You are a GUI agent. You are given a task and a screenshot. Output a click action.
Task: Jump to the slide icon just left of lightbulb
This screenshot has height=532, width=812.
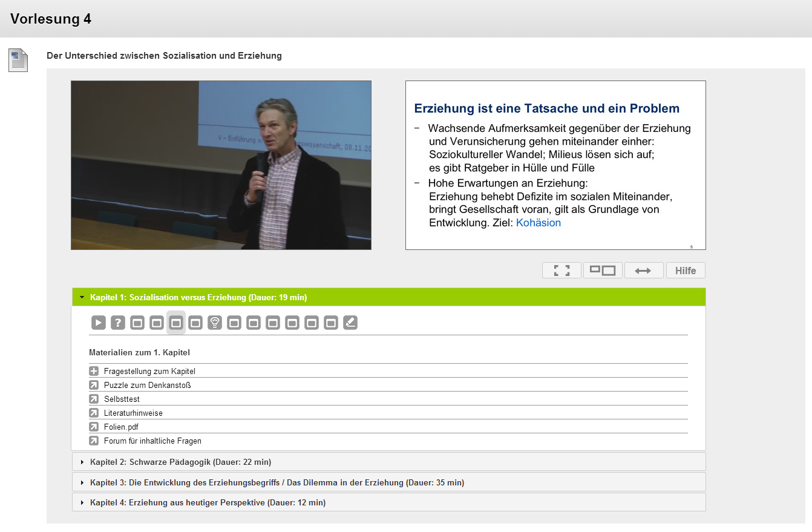[x=195, y=323]
